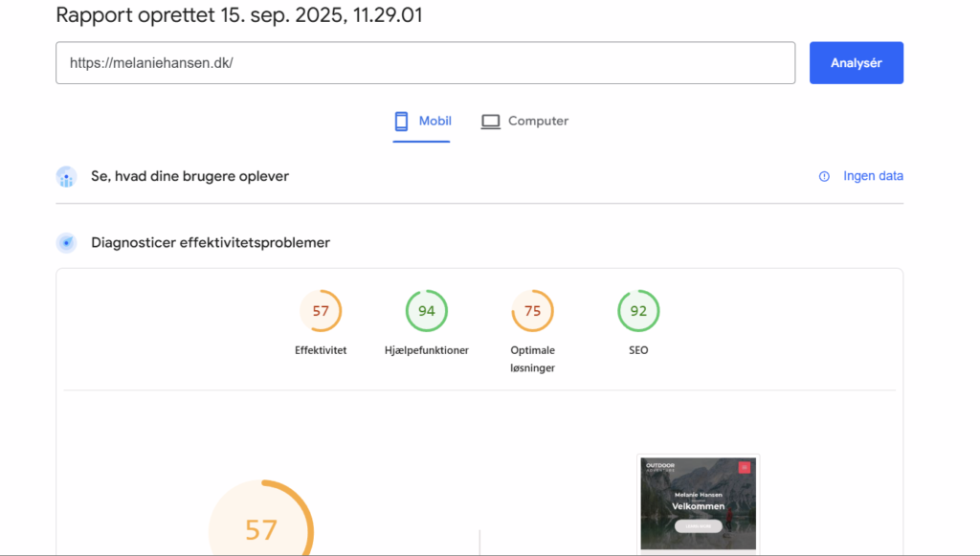
Task: Switch to the Mobil tab
Action: 422,122
